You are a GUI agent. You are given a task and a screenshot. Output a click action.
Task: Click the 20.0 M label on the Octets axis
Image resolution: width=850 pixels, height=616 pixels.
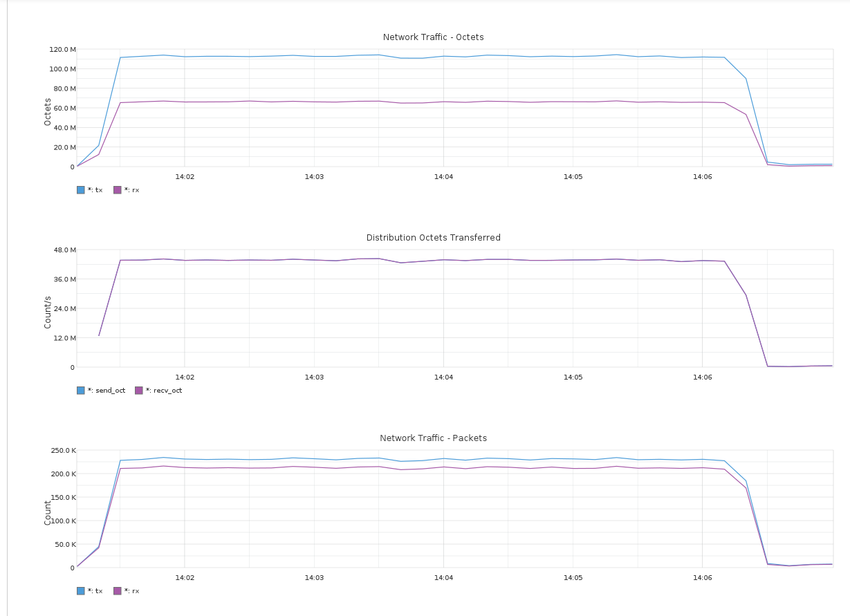(x=64, y=147)
